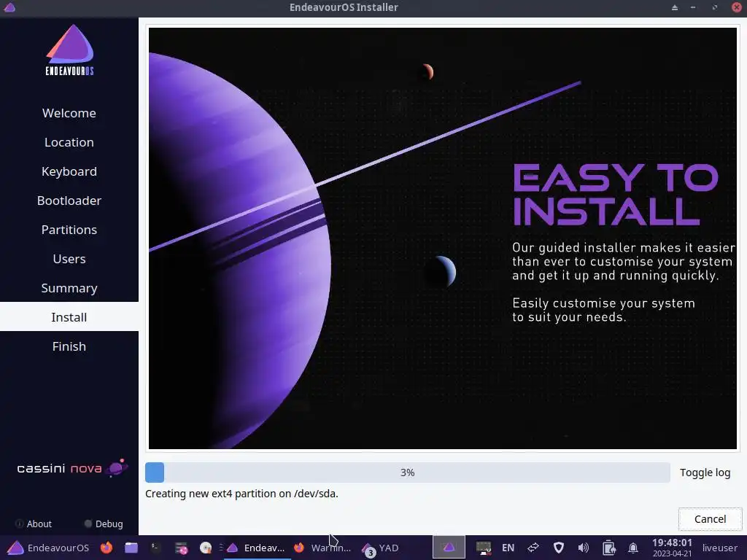Toggle the installation log view
Screen dimensions: 747x560
pyautogui.click(x=705, y=472)
